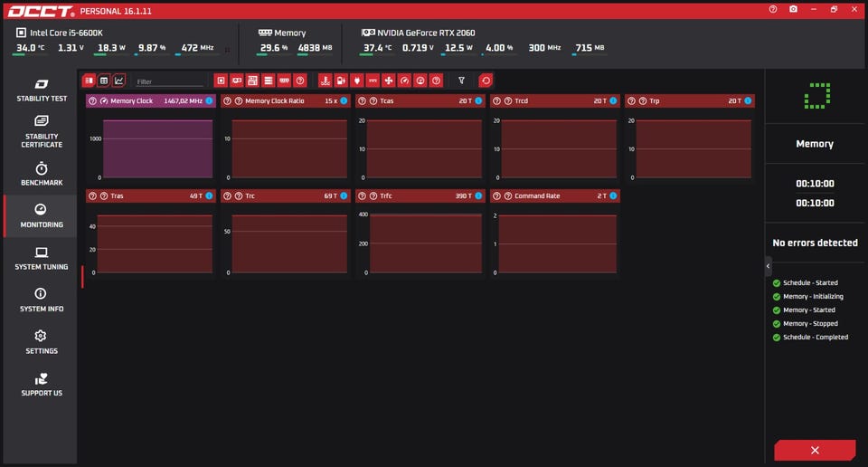Click the GPU memory 715 MB value
The width and height of the screenshot is (868, 467).
(590, 48)
